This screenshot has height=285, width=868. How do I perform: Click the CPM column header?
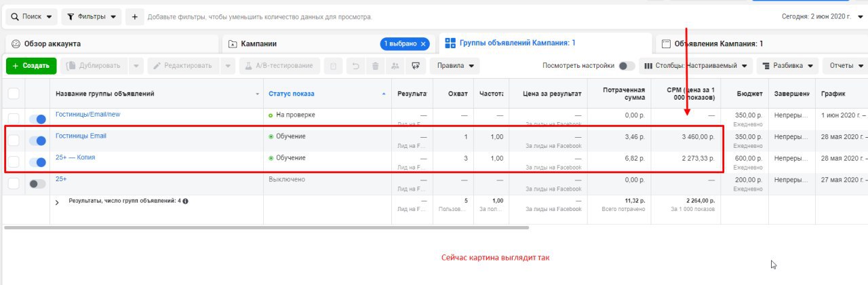(686, 94)
